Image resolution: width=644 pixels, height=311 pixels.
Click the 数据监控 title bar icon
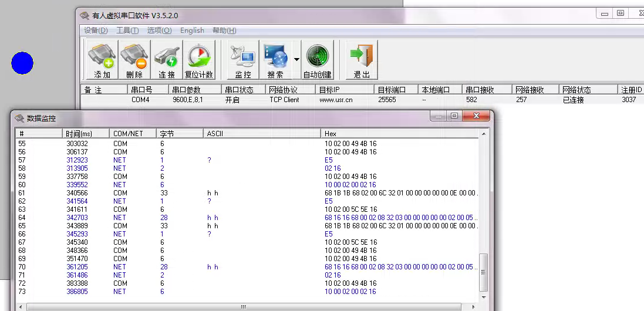(19, 119)
